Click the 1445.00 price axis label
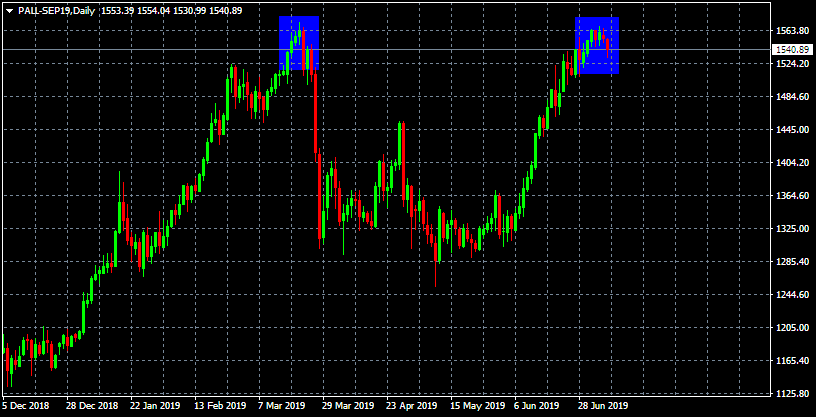This screenshot has height=417, width=816. click(792, 130)
